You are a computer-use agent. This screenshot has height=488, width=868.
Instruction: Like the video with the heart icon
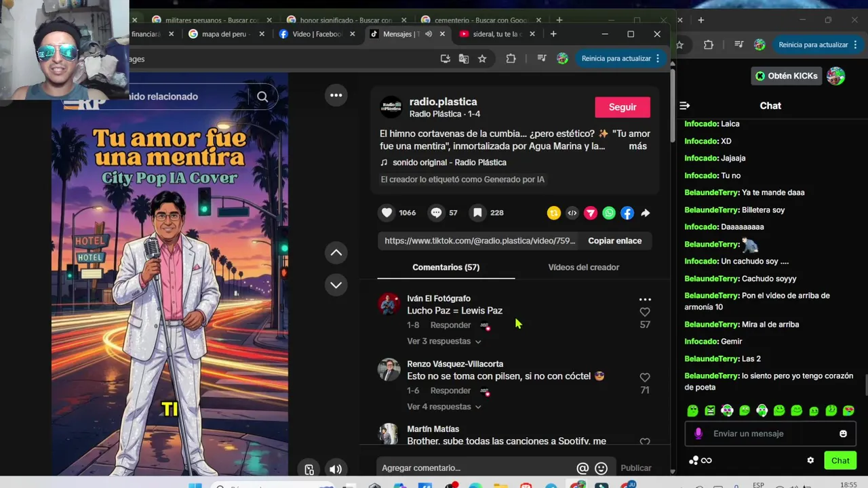click(387, 213)
